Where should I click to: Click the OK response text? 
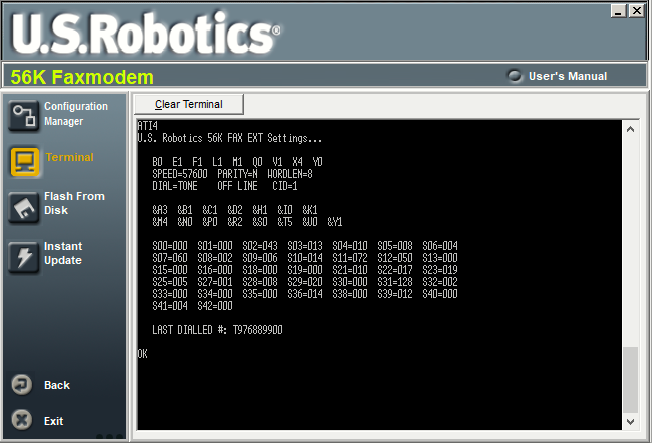[x=143, y=354]
